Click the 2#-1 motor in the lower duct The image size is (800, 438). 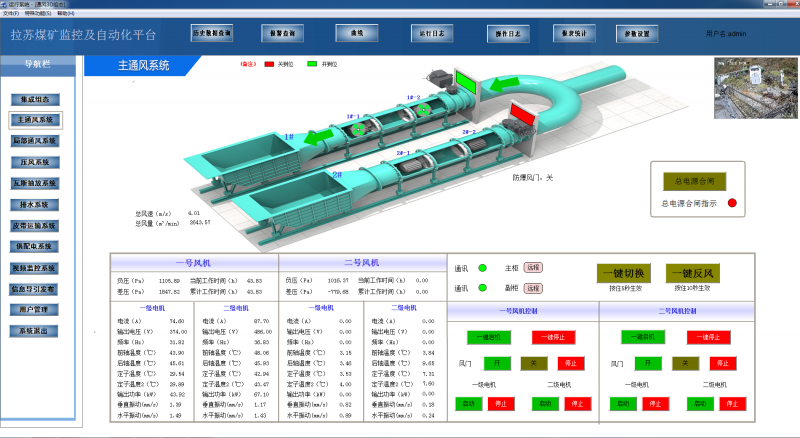coord(414,166)
